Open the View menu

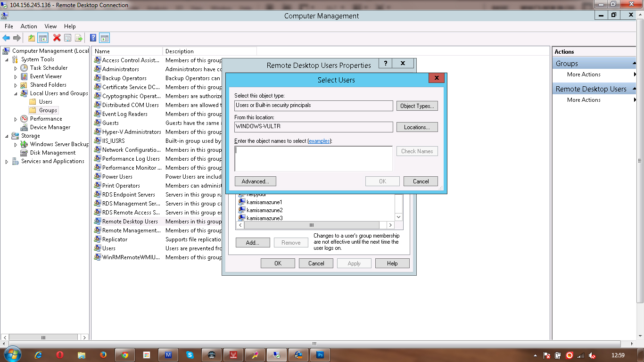coord(50,26)
